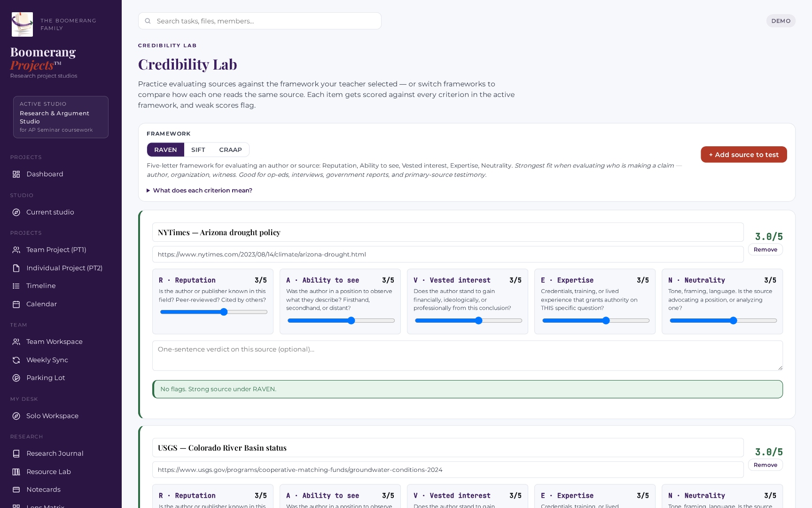Click the Solo Workspace compass icon

point(16,416)
